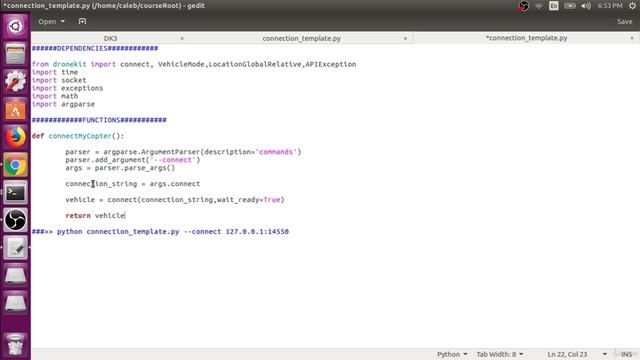Click the 'import time' line
Image resolution: width=640 pixels, height=360 pixels.
55,72
